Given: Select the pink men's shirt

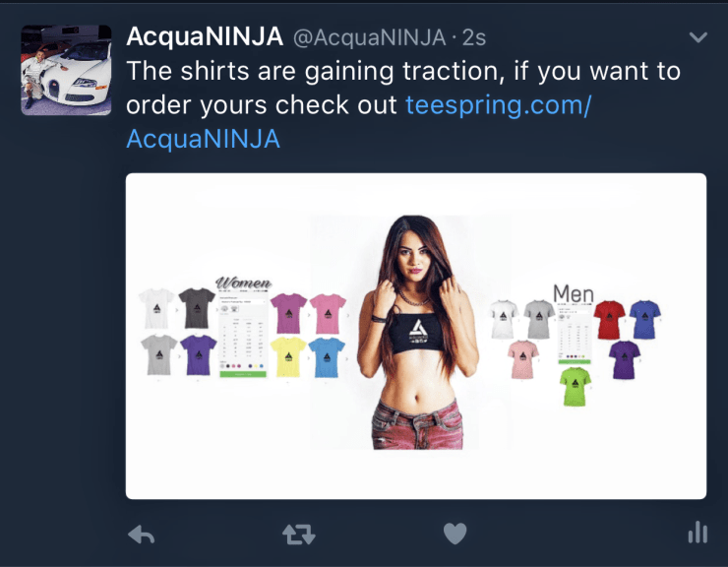Looking at the screenshot, I should click(x=522, y=359).
